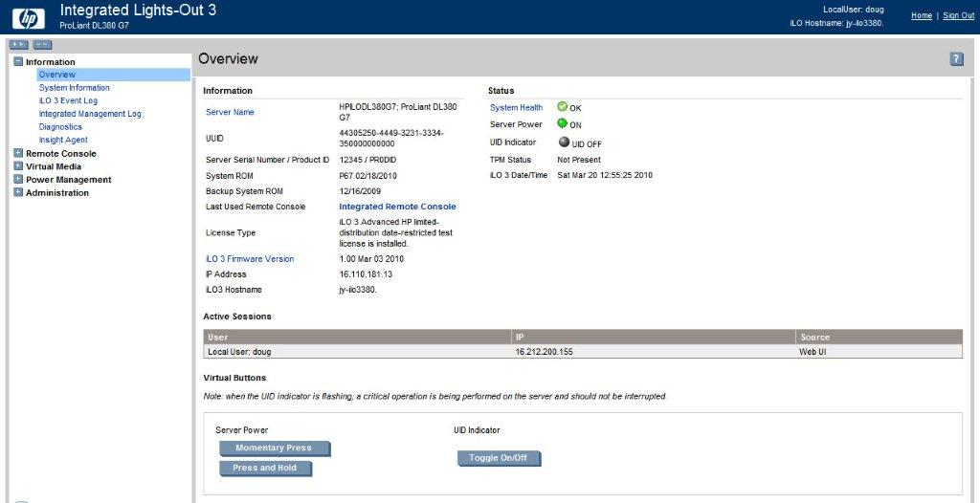980x503 pixels.
Task: Click the Virtual Media tree label
Action: (x=54, y=166)
